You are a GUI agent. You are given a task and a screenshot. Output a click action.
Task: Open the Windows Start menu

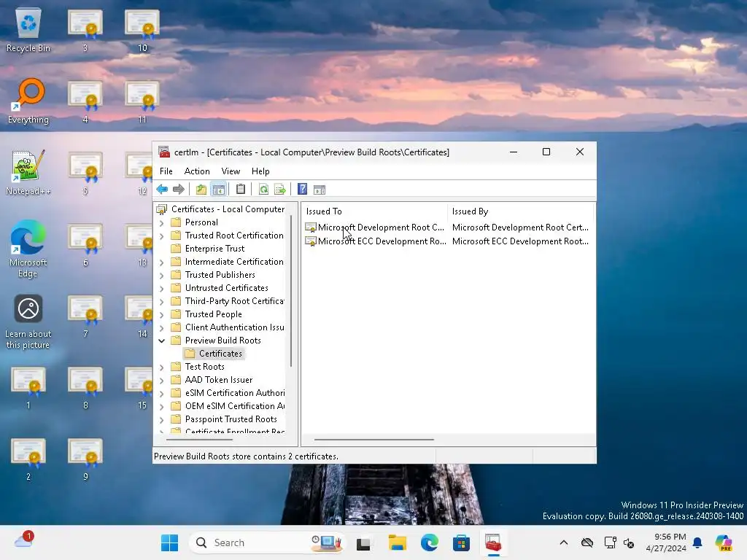coord(169,542)
